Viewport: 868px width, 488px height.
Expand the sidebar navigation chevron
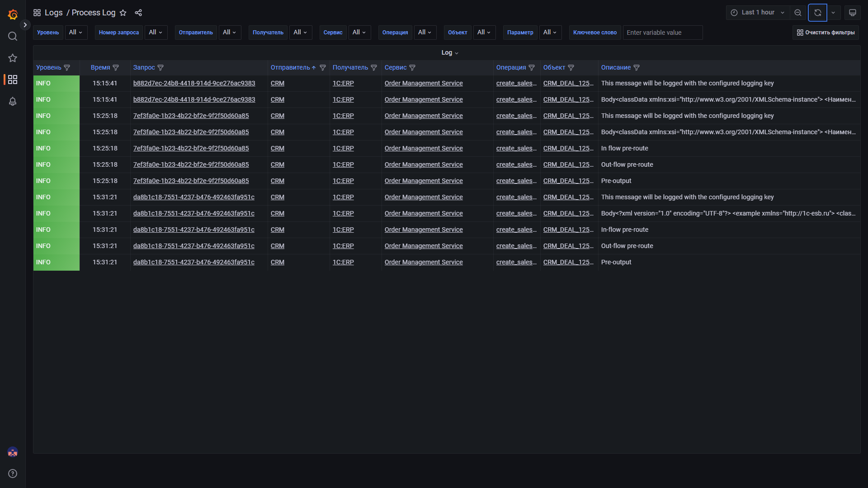25,25
